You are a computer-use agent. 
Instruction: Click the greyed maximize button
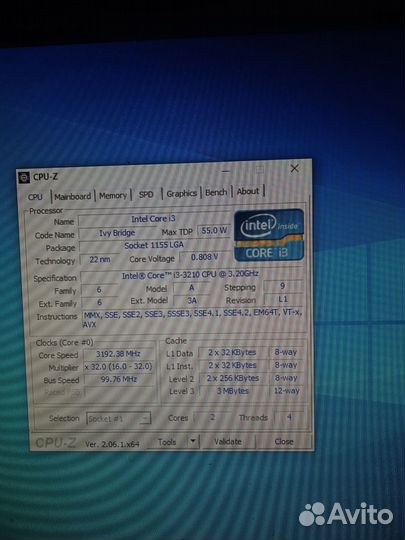260,169
